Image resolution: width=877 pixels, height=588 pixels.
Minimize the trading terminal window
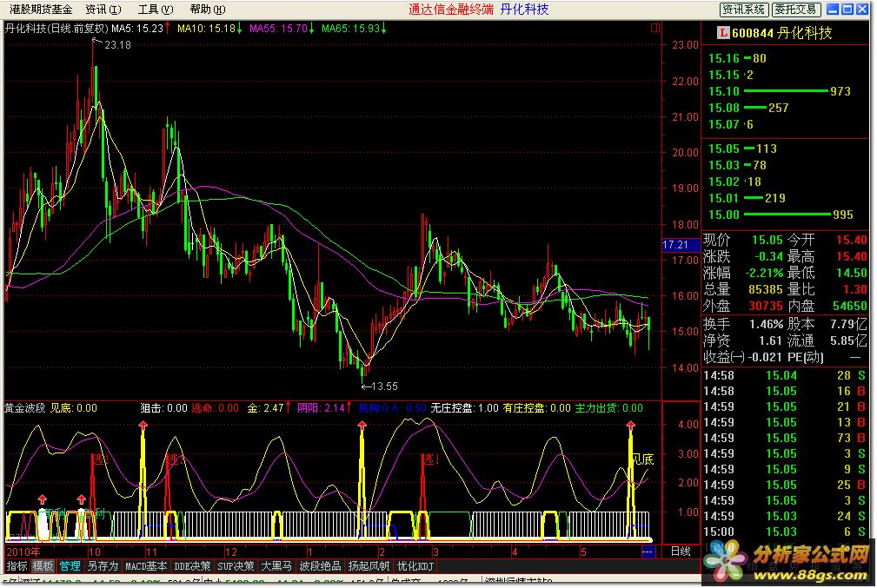[x=833, y=10]
